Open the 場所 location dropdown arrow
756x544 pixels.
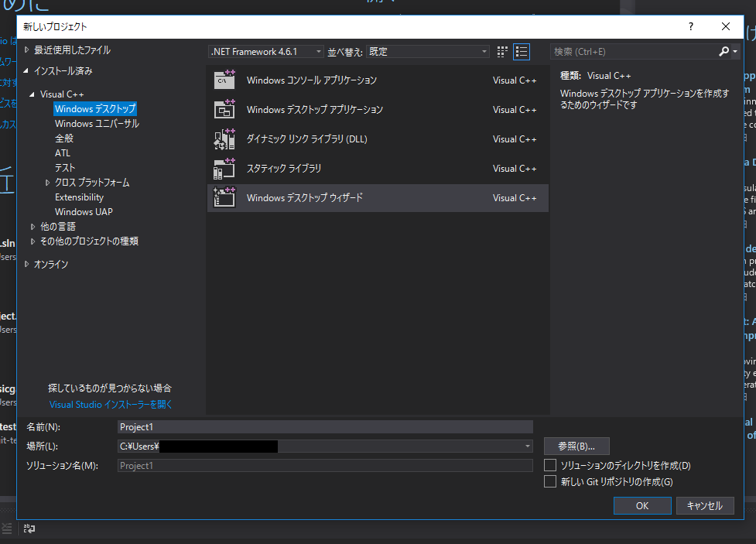click(x=528, y=446)
